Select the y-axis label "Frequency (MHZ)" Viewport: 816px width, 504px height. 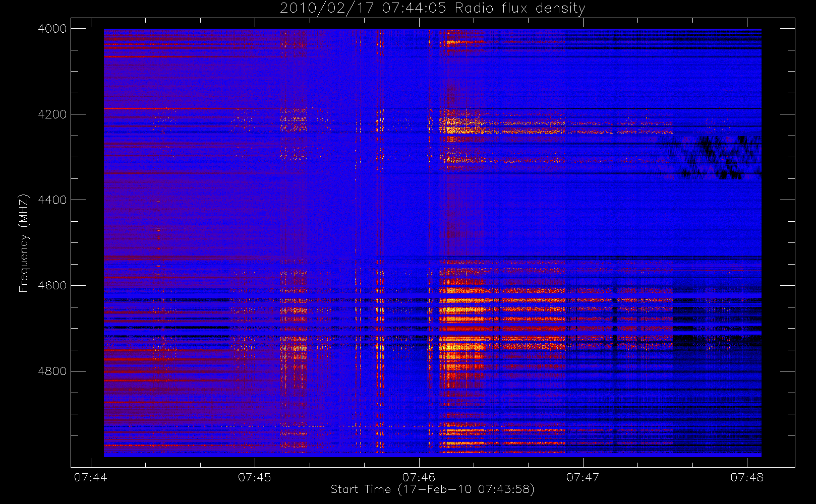23,243
